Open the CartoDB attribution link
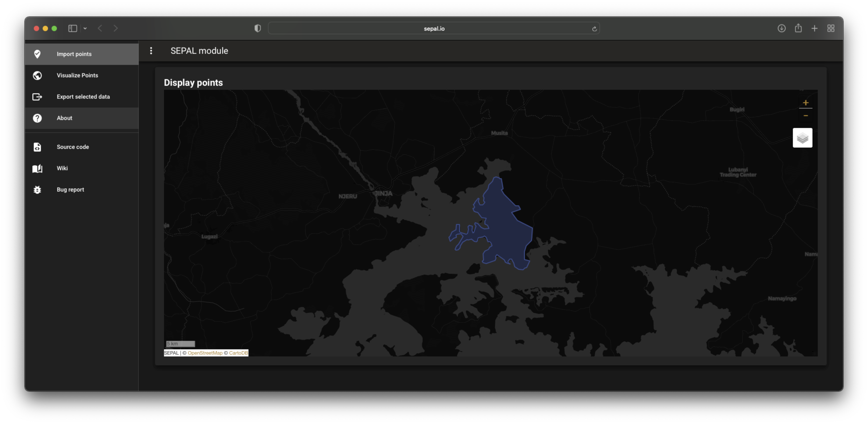The height and width of the screenshot is (424, 868). [238, 353]
